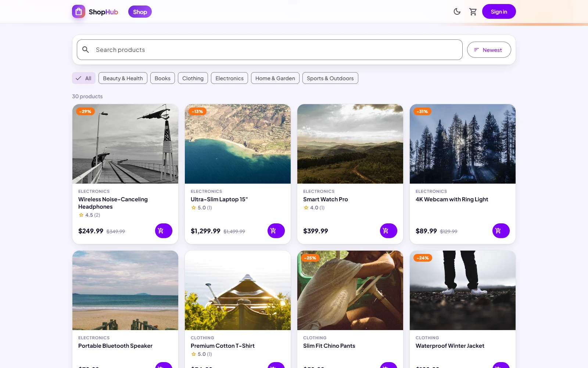Click the 4.0 (1) star rating
The width and height of the screenshot is (588, 368).
tap(314, 208)
